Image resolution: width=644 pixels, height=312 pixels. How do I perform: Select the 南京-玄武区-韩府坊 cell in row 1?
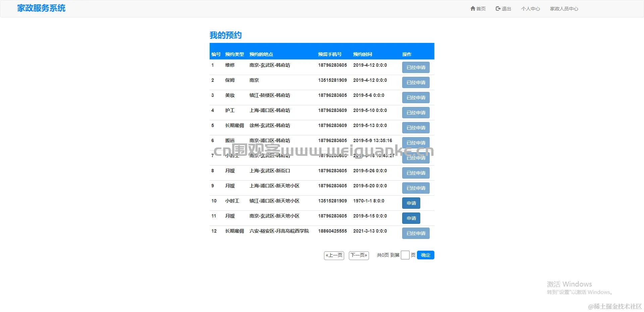[270, 65]
